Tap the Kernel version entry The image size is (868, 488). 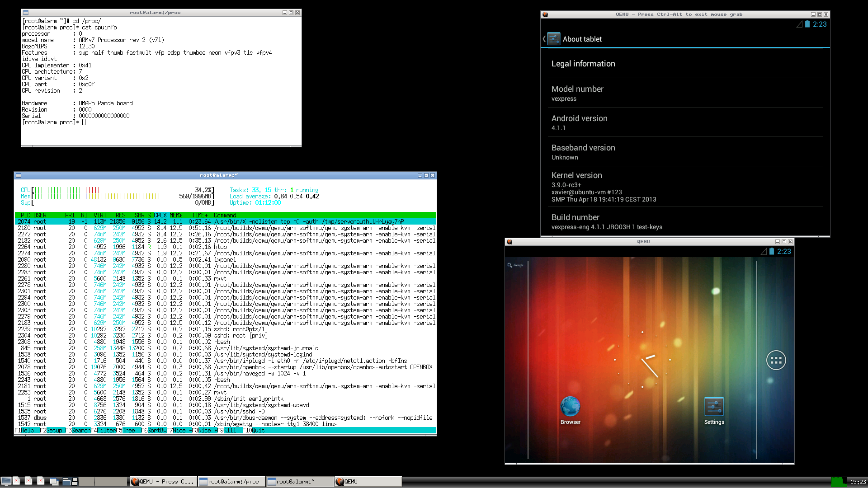coord(685,187)
